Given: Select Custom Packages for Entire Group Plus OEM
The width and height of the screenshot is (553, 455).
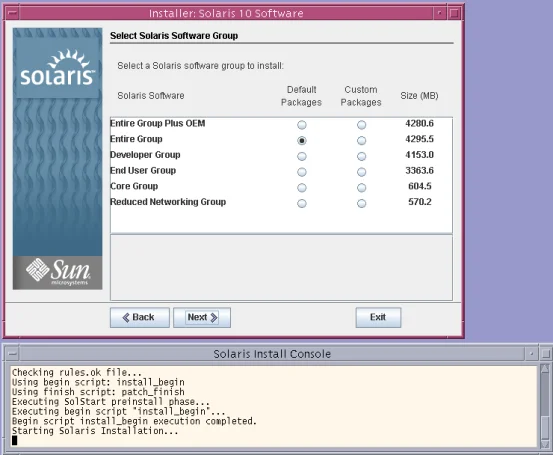Looking at the screenshot, I should 361,125.
